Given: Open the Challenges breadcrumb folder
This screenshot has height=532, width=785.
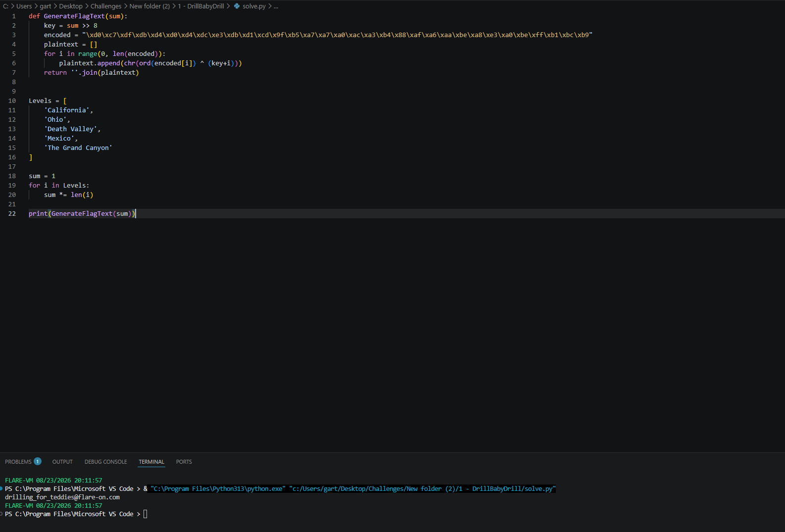Looking at the screenshot, I should tap(106, 6).
